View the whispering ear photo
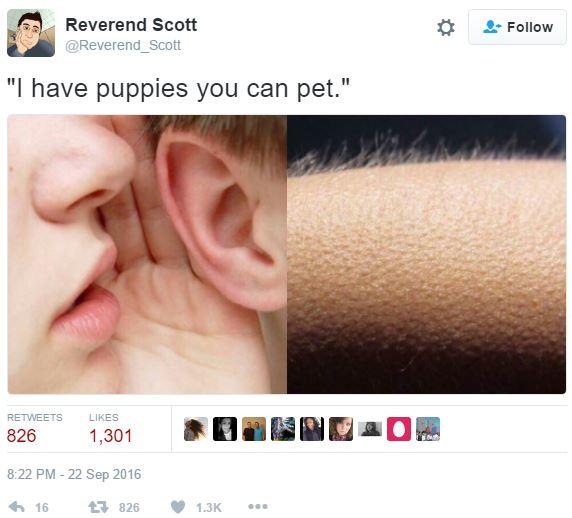Viewport: 572px width, 518px height. pyautogui.click(x=147, y=254)
